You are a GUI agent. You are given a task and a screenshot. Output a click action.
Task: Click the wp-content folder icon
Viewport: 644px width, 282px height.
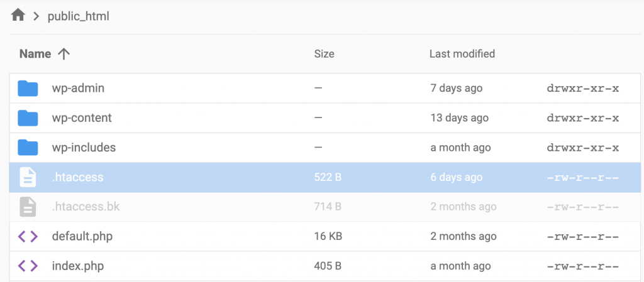28,118
